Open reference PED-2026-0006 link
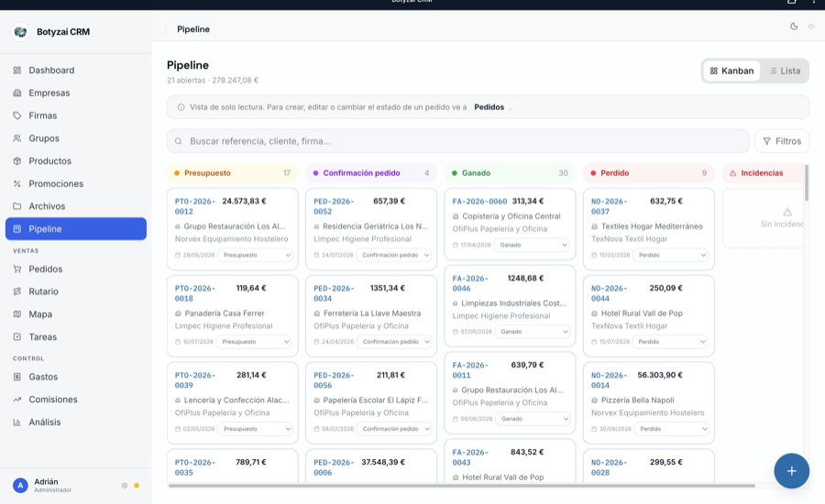 click(334, 467)
